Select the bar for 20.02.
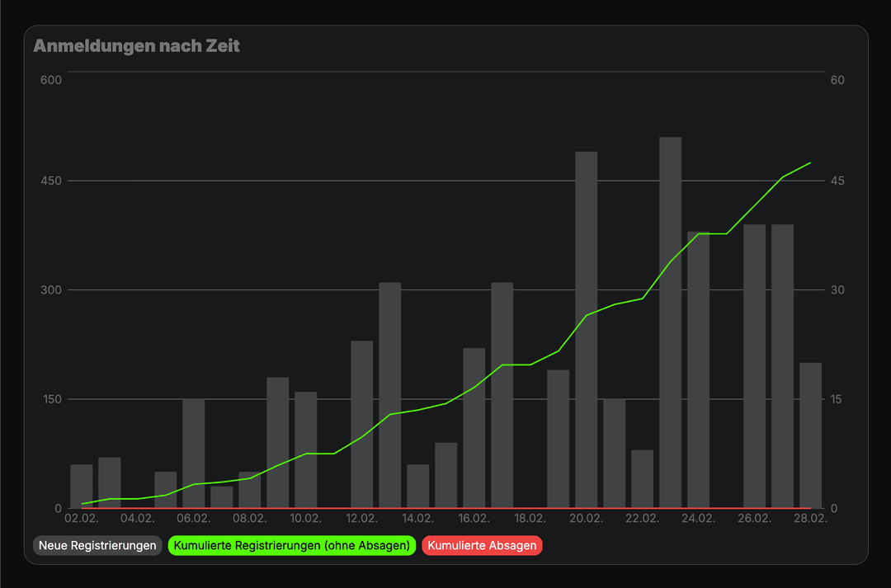Screen dimensions: 891x588 (586, 330)
